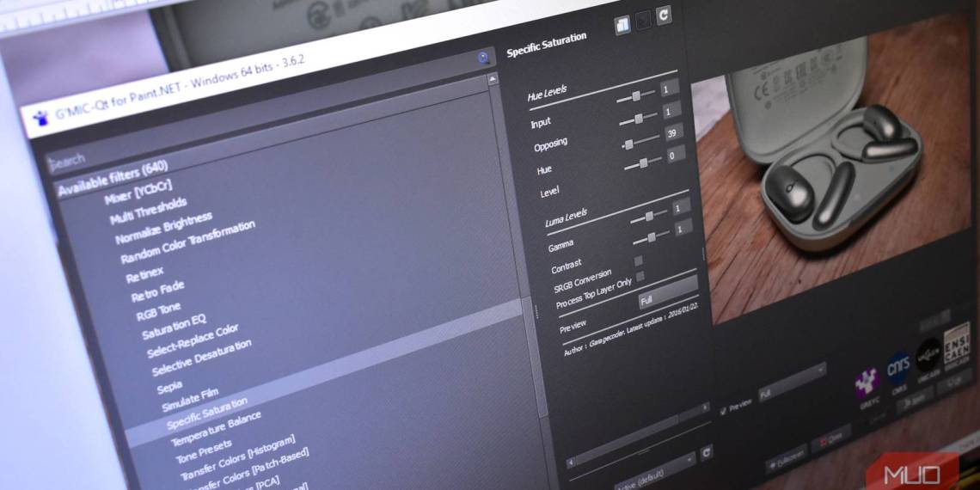The width and height of the screenshot is (980, 490).
Task: Click the Luma Levels section label
Action: click(x=566, y=217)
